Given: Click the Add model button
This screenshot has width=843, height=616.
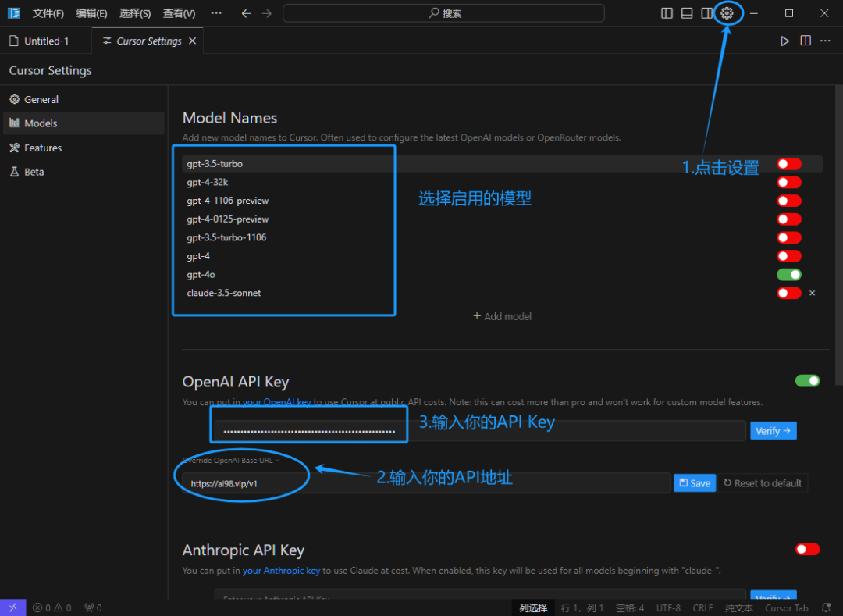Looking at the screenshot, I should [x=502, y=316].
